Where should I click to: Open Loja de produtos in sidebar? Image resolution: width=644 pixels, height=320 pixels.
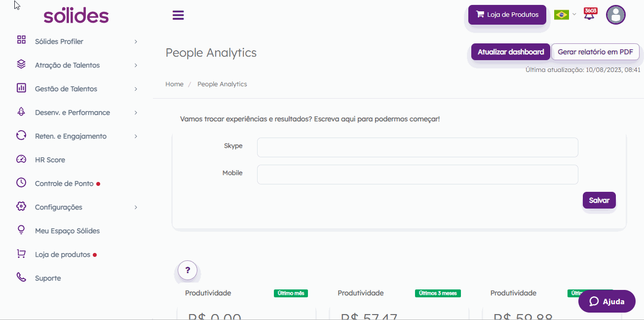63,254
